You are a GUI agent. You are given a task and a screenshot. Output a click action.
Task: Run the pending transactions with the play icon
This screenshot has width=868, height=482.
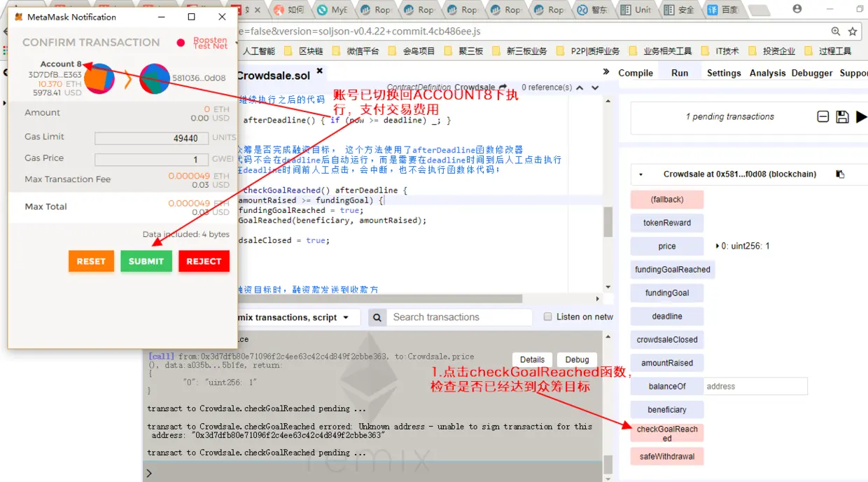[861, 117]
